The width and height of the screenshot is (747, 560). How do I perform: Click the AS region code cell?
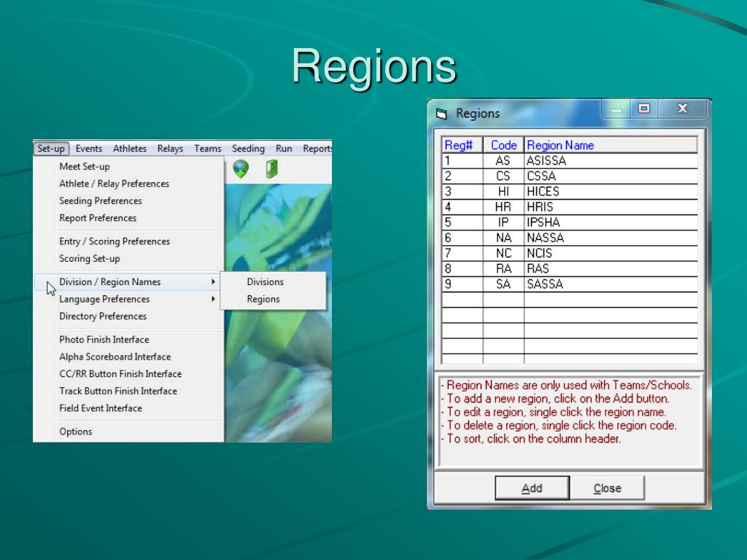point(503,161)
